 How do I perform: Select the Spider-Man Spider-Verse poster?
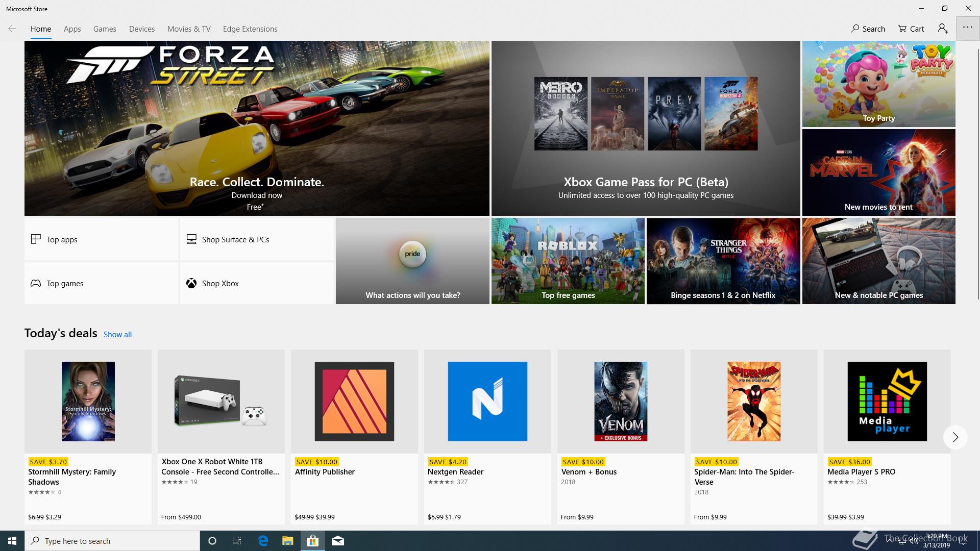coord(754,402)
